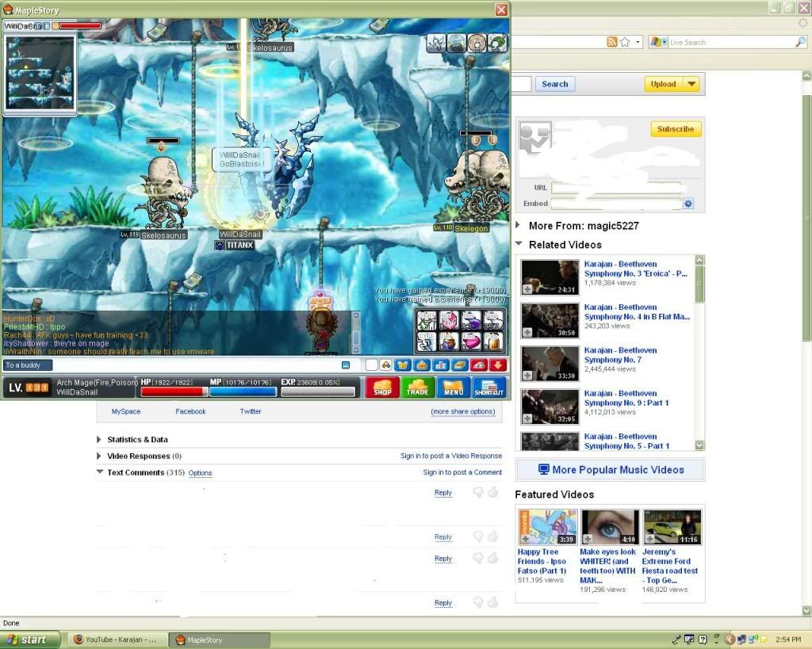Click the YouTube Search button

(554, 84)
